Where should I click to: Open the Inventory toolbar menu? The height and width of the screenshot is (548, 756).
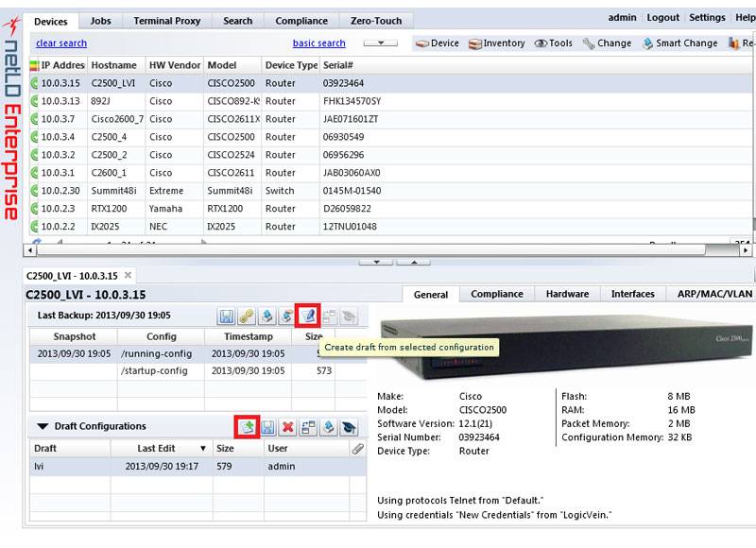pyautogui.click(x=497, y=43)
